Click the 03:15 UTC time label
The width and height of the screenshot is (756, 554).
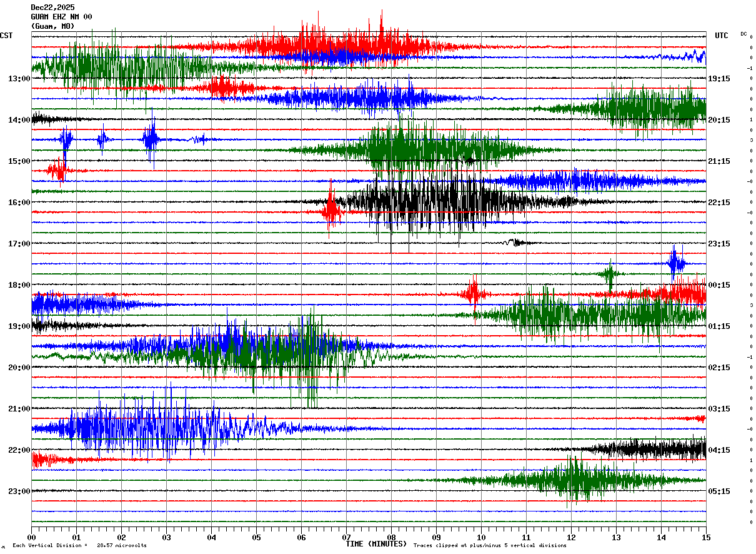click(719, 409)
